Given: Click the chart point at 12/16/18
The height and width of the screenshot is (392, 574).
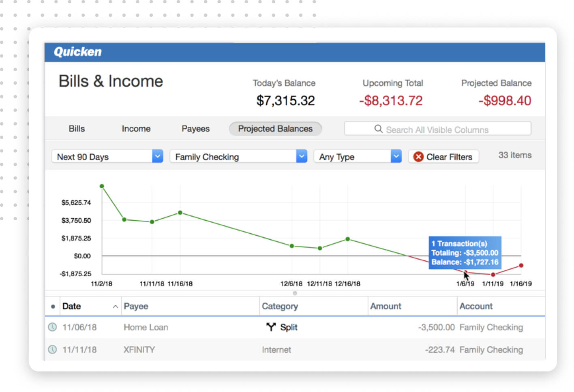Looking at the screenshot, I should click(347, 239).
